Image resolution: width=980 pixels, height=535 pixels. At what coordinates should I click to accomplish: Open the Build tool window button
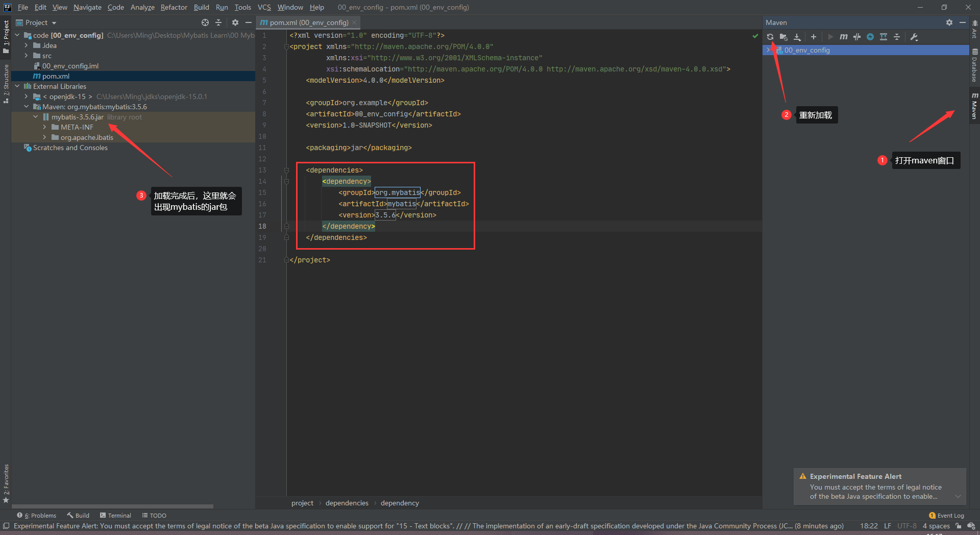tap(78, 516)
